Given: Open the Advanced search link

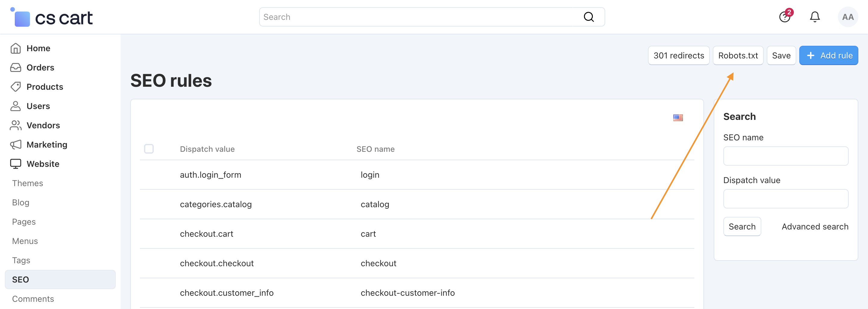Looking at the screenshot, I should coord(815,226).
